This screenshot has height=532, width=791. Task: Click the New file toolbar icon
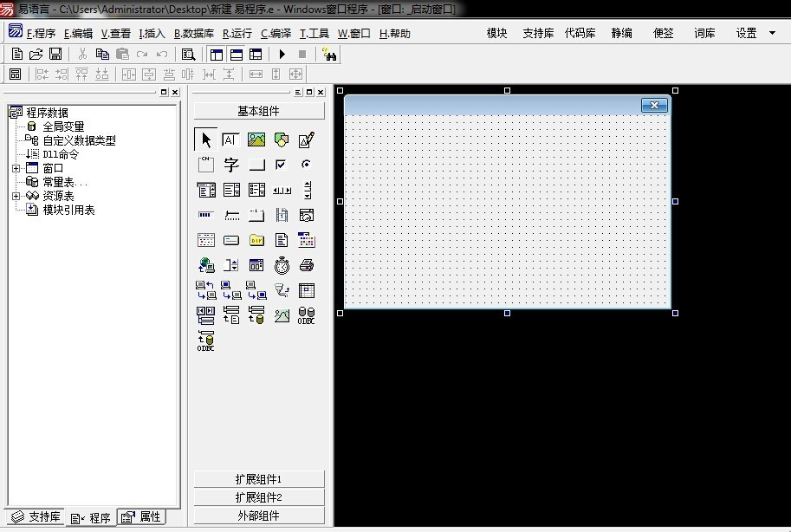point(16,54)
